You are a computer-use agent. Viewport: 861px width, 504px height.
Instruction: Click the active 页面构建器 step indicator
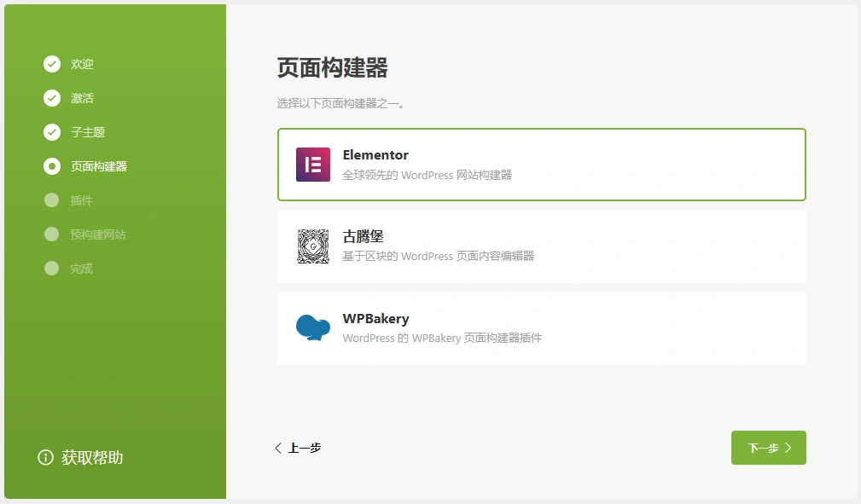tap(52, 166)
